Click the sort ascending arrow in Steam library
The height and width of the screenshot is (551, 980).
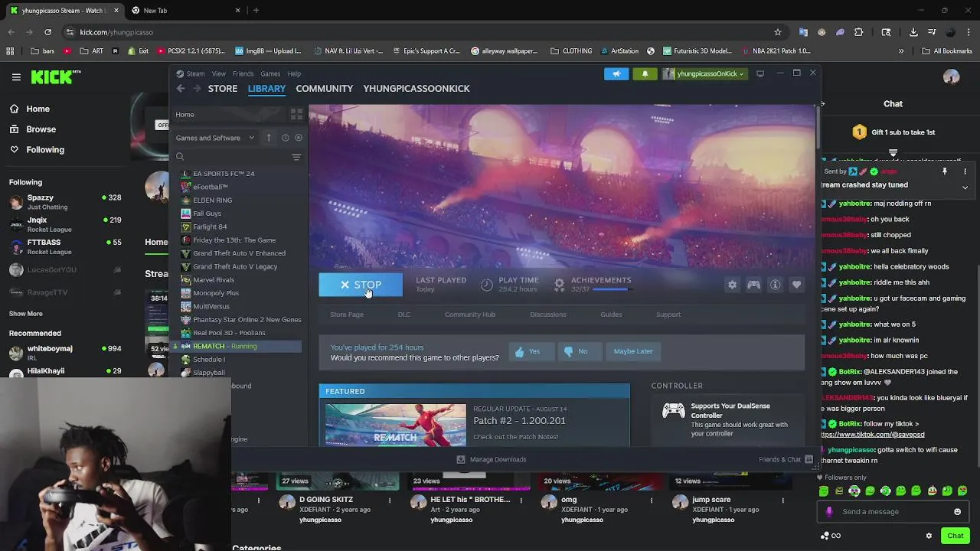[x=269, y=138]
